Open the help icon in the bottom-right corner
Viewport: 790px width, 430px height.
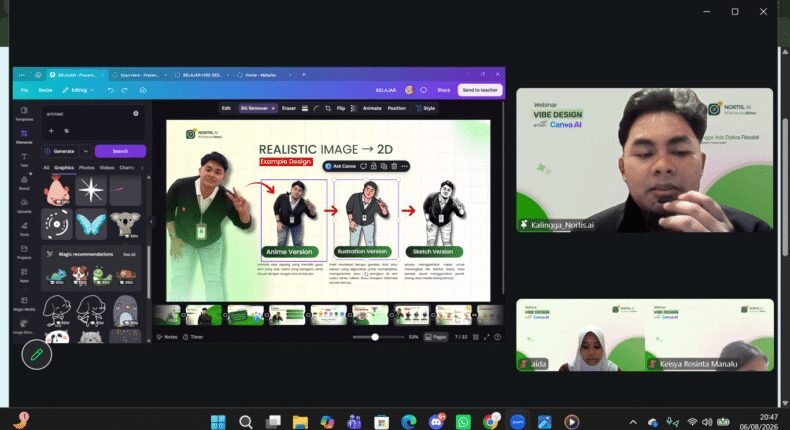click(498, 337)
